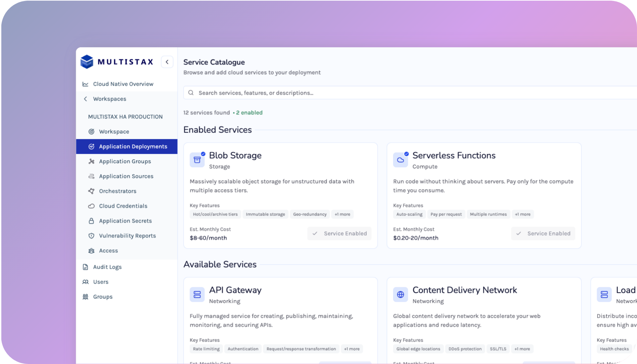
Task: Open the Users page
Action: tap(100, 282)
